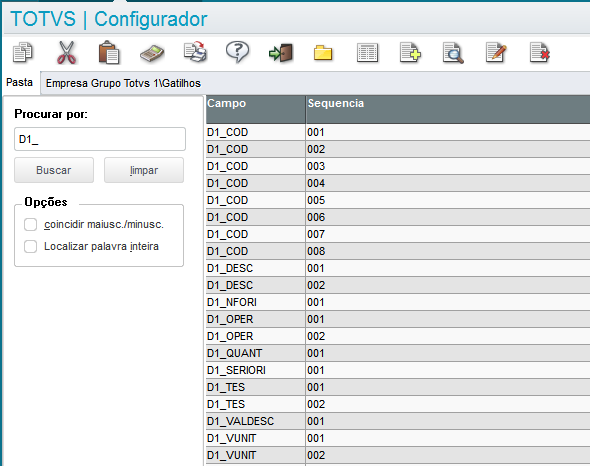
Task: Click the Copy documents icon
Action: pos(23,52)
